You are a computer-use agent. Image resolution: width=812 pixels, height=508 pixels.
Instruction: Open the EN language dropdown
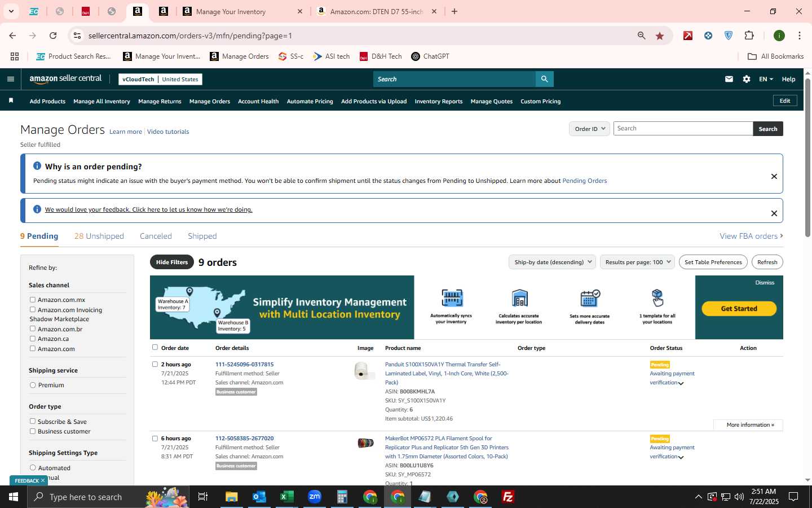[x=766, y=79]
